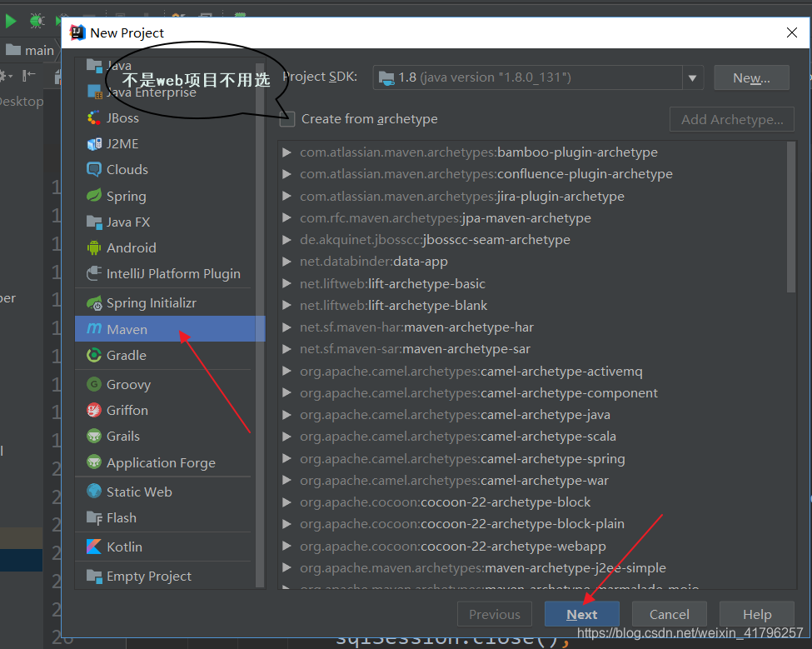Open Help for New Project

click(x=756, y=614)
